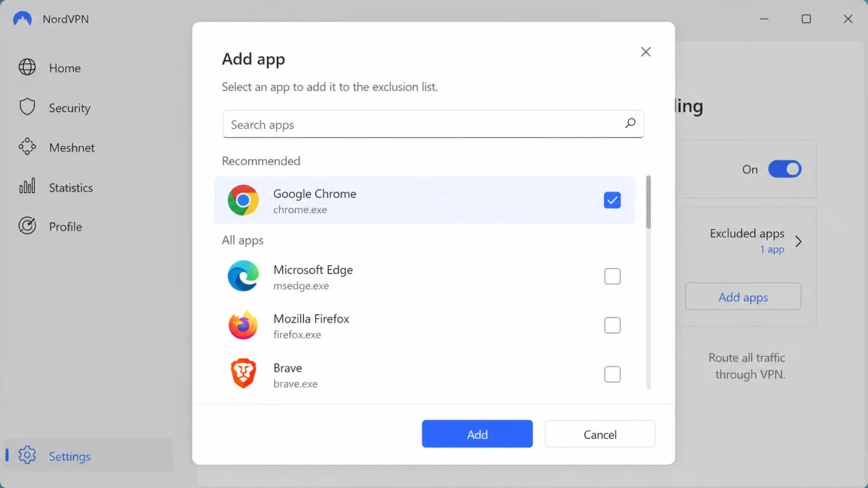Image resolution: width=868 pixels, height=488 pixels.
Task: Click the Security shield icon
Action: (27, 107)
